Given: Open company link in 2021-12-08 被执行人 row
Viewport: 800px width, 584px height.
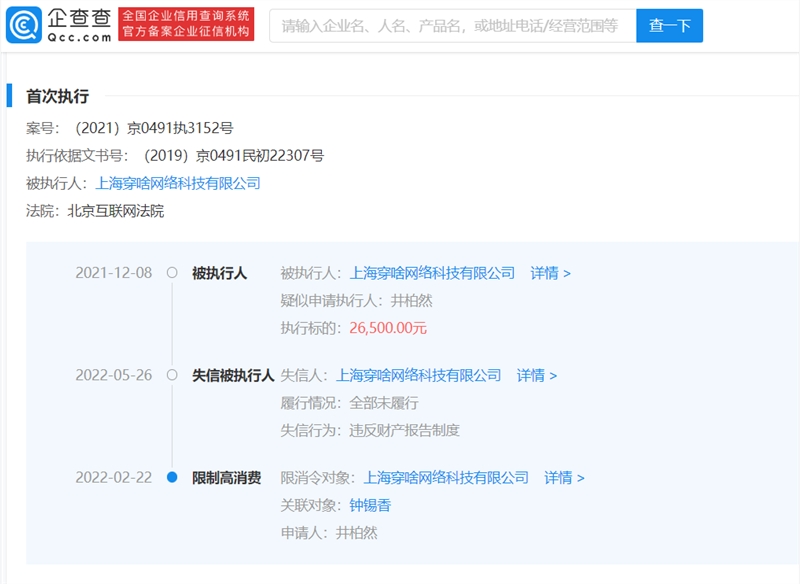Looking at the screenshot, I should [x=432, y=273].
